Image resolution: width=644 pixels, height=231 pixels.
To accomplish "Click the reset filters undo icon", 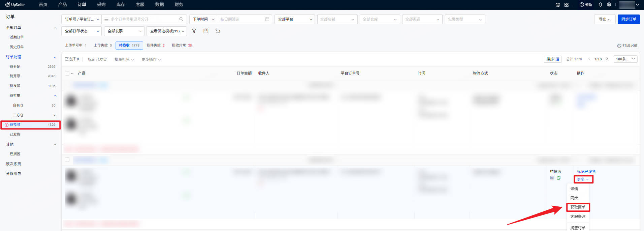I will point(218,31).
